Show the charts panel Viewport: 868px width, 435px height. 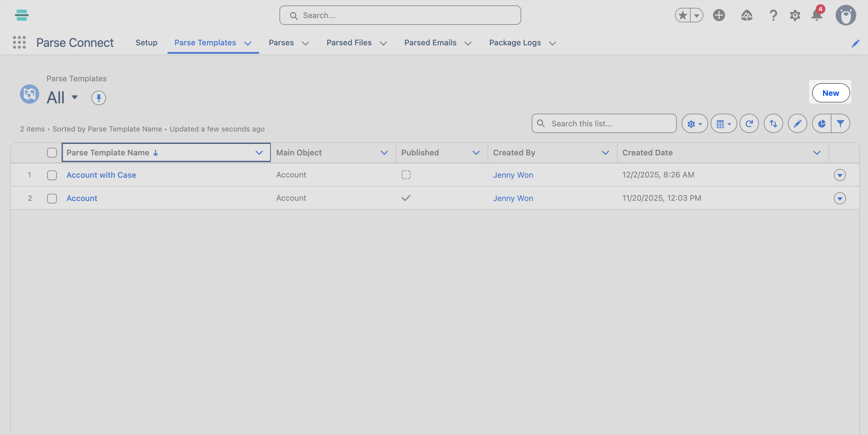pyautogui.click(x=821, y=123)
